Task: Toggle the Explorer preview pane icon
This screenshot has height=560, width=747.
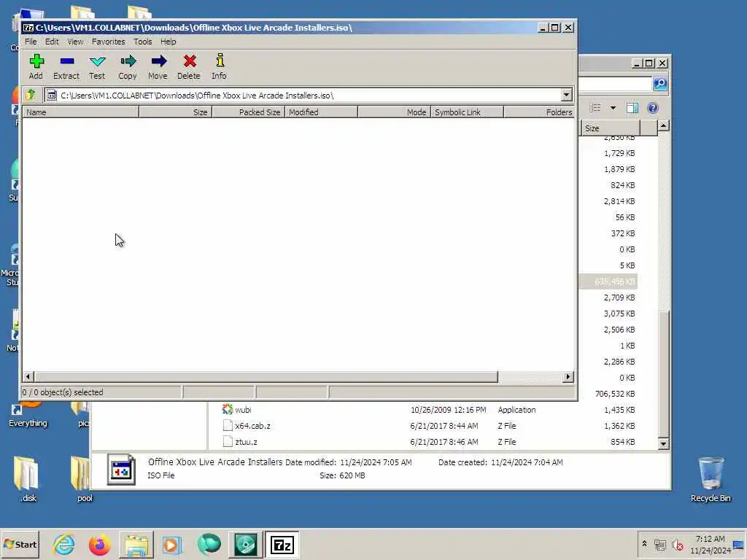Action: [x=632, y=108]
